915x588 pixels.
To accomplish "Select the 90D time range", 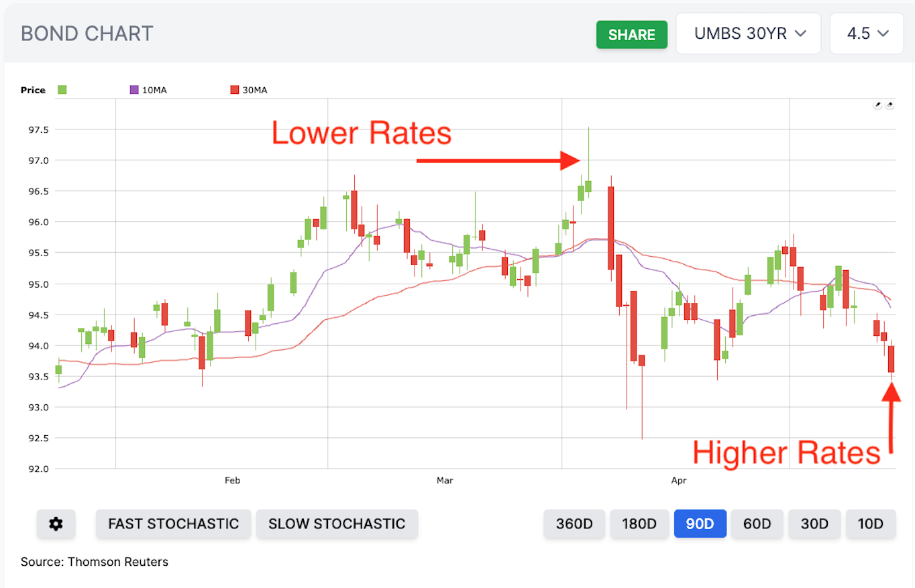I will (700, 524).
